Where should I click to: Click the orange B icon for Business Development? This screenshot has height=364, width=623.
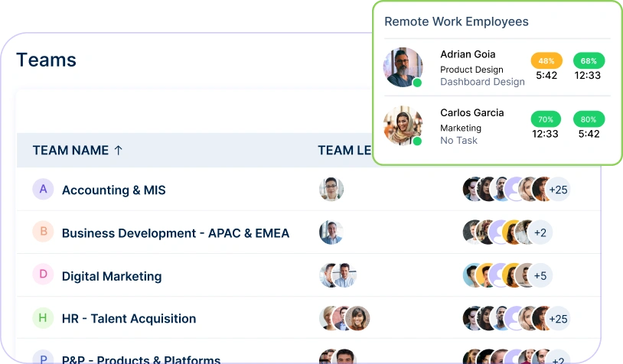pyautogui.click(x=43, y=232)
